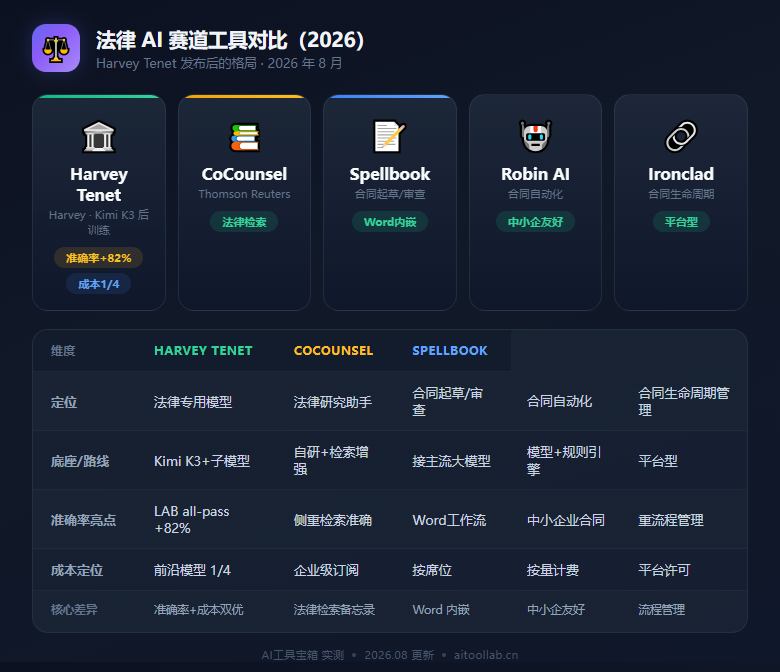Click the 中小企友好 tag under Robin AI
Viewport: 780px width, 672px height.
coord(535,222)
